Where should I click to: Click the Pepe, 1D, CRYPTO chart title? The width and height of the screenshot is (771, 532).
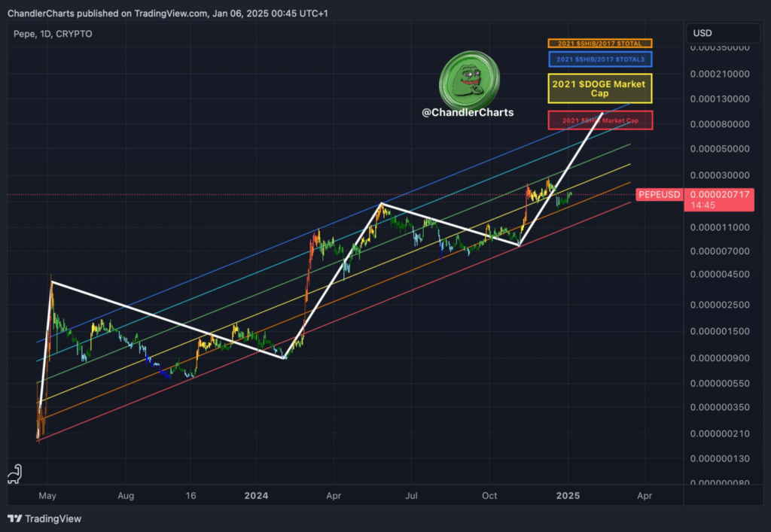[x=53, y=34]
